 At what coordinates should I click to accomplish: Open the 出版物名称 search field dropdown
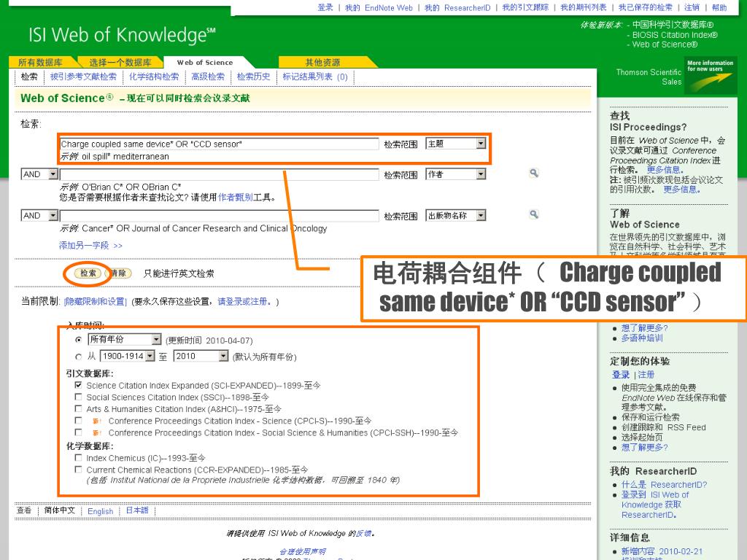455,216
